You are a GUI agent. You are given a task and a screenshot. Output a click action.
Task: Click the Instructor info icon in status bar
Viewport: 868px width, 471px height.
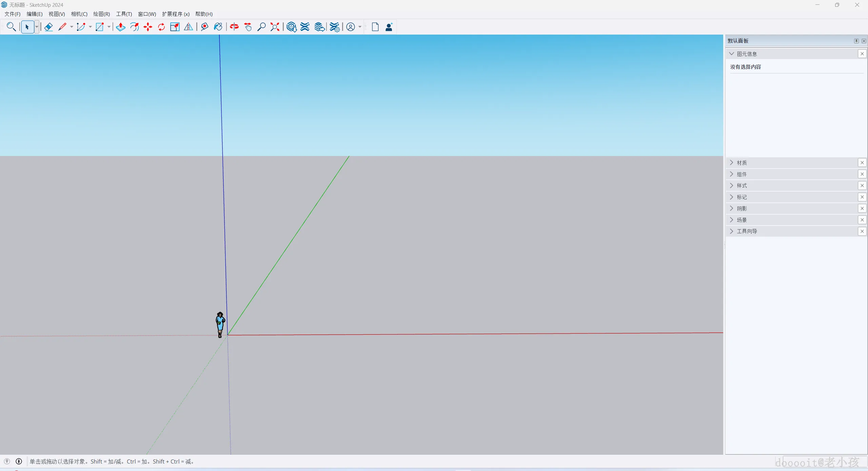point(19,461)
